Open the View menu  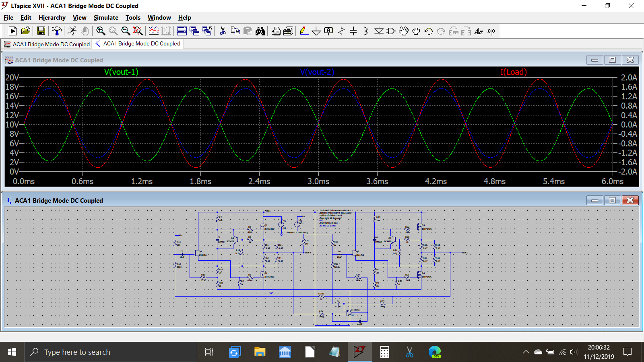[79, 18]
